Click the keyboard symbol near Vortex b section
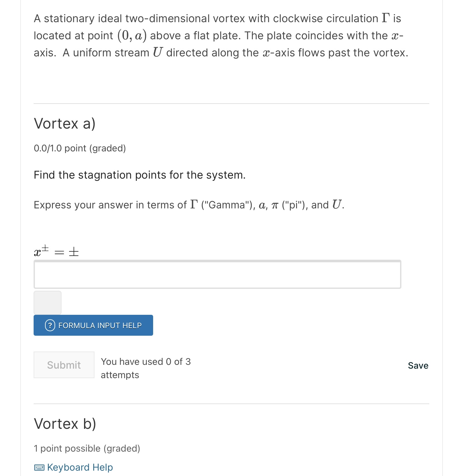 tap(40, 467)
